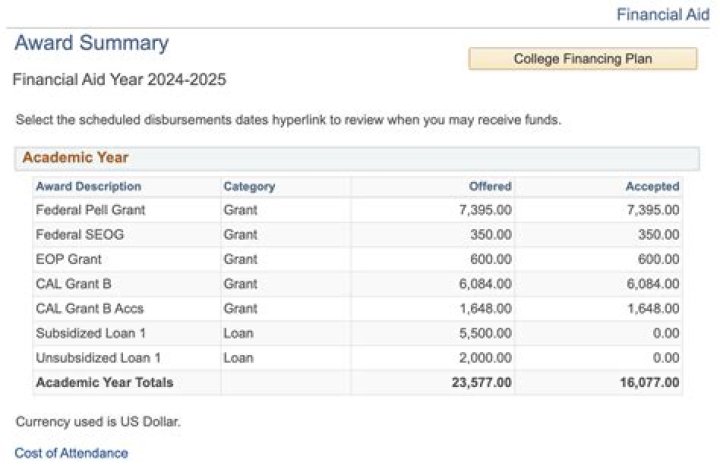Select the offered 350.00 for Federal SEOG
The height and width of the screenshot is (475, 720).
click(491, 235)
